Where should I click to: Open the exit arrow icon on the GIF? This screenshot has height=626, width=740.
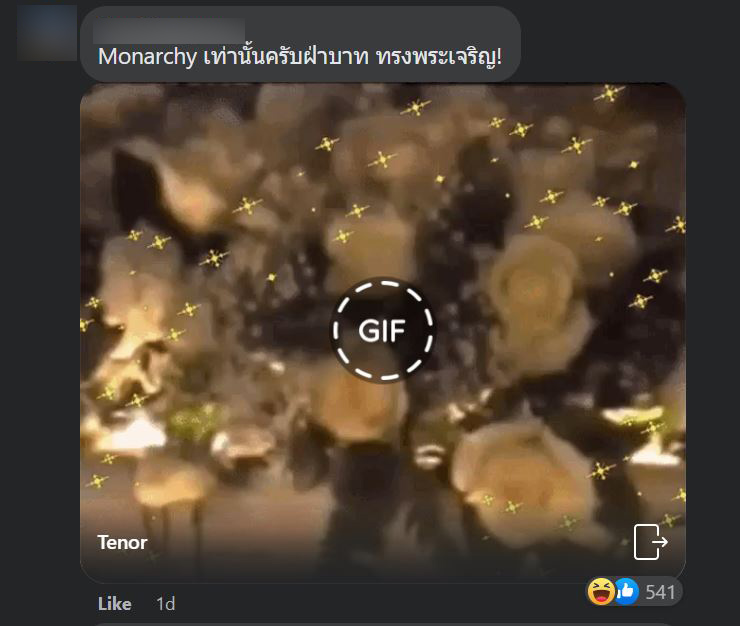650,541
